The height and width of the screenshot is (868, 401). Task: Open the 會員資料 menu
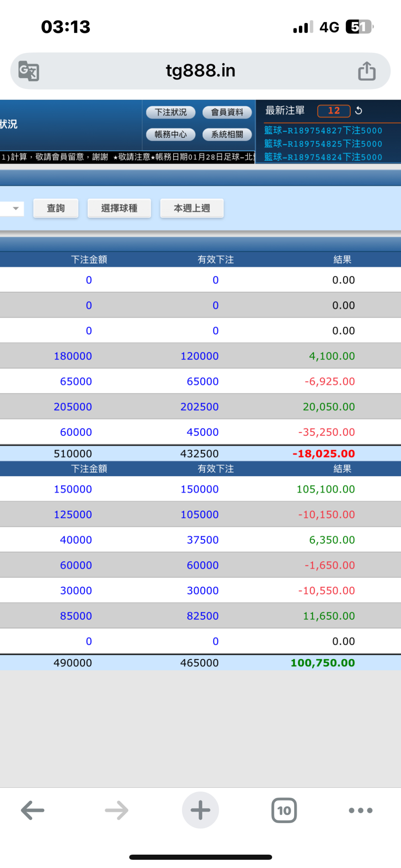pos(227,112)
